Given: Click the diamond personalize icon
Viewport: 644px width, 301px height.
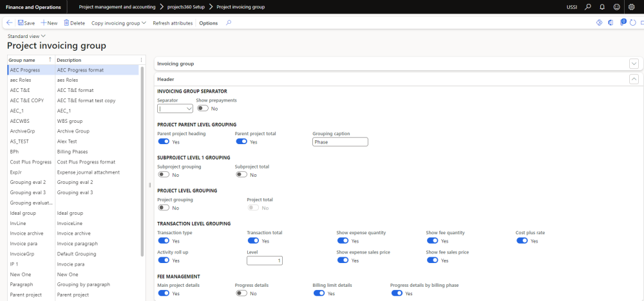Looking at the screenshot, I should (x=599, y=23).
